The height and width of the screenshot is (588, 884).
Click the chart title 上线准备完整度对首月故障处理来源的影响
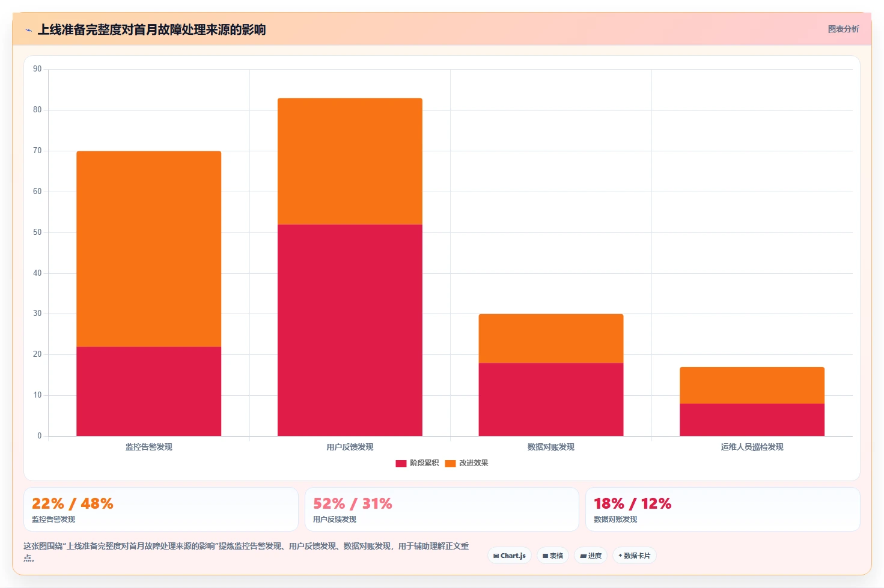coord(151,29)
